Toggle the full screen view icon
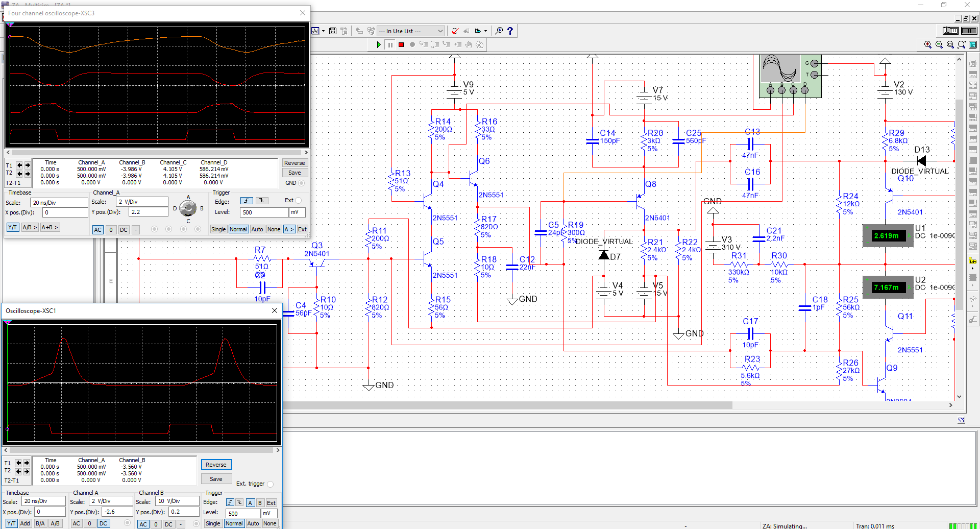Image resolution: width=980 pixels, height=529 pixels. point(973,45)
